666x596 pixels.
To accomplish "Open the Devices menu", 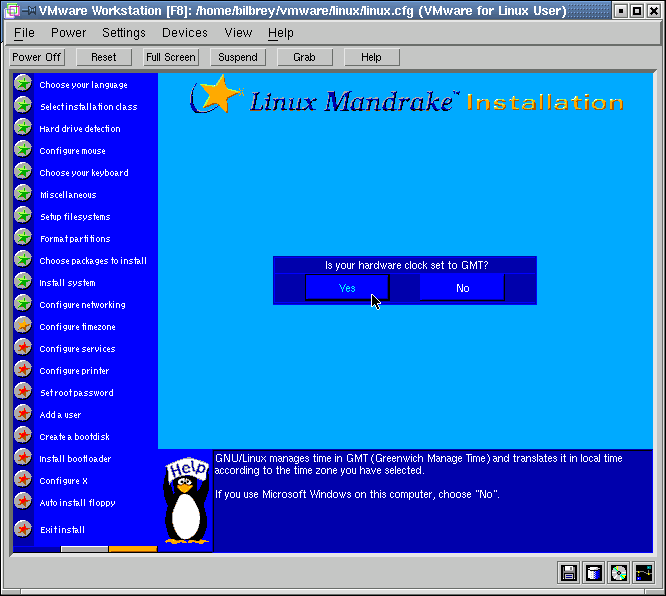I will [185, 33].
